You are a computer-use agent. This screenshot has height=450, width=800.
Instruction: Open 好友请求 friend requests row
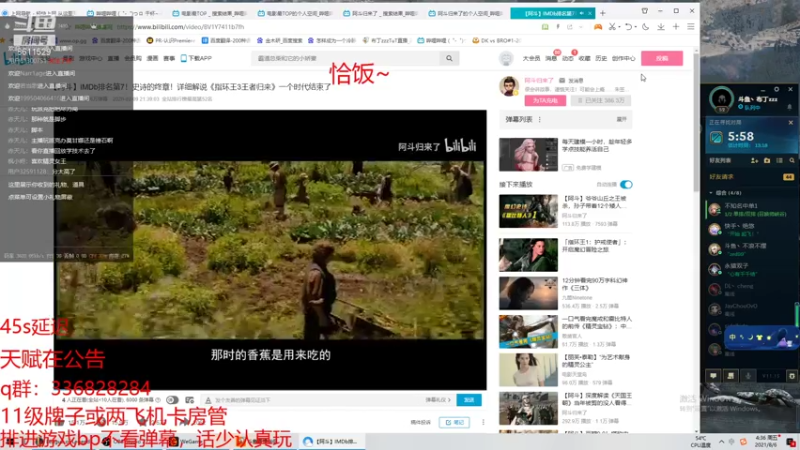click(751, 177)
